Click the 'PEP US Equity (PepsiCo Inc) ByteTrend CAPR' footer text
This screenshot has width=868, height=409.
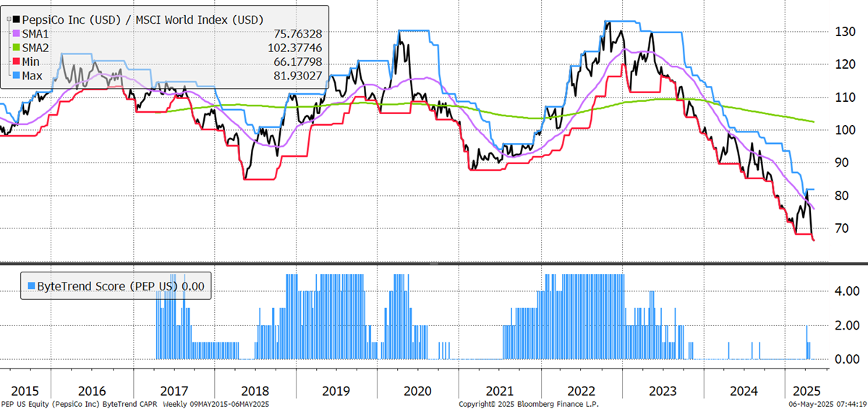81,404
